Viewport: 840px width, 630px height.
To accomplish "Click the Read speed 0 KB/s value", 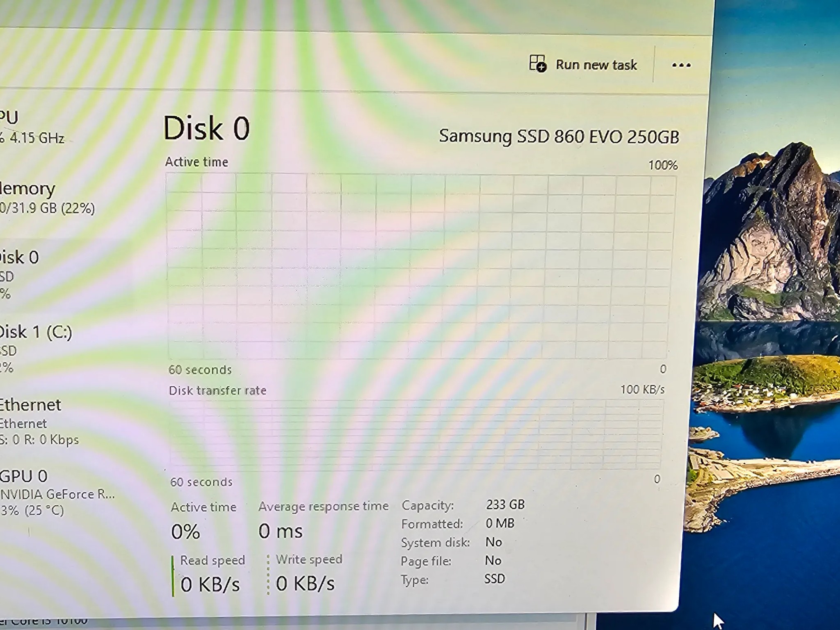I will tap(210, 584).
